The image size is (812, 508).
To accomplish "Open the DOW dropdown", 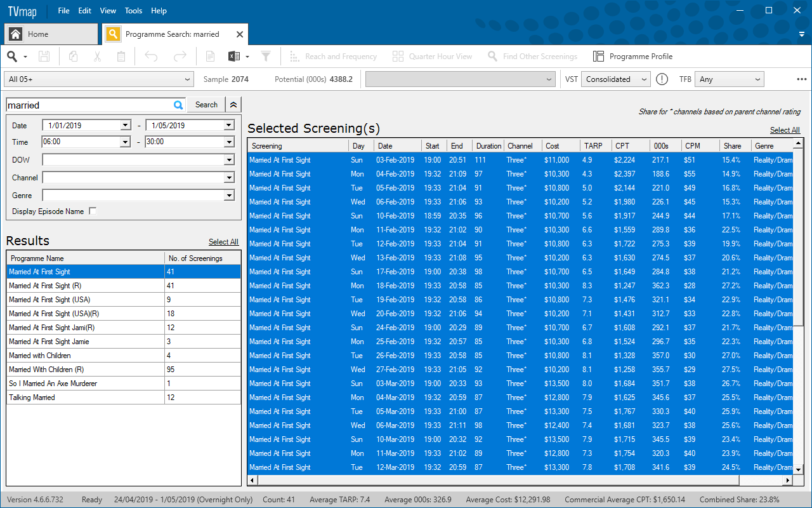I will click(x=228, y=160).
